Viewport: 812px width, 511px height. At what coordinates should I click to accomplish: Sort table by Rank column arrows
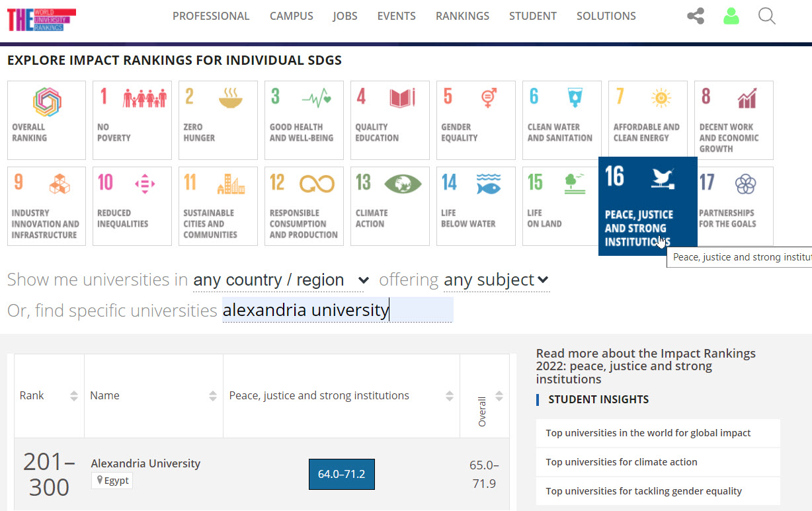(x=73, y=396)
